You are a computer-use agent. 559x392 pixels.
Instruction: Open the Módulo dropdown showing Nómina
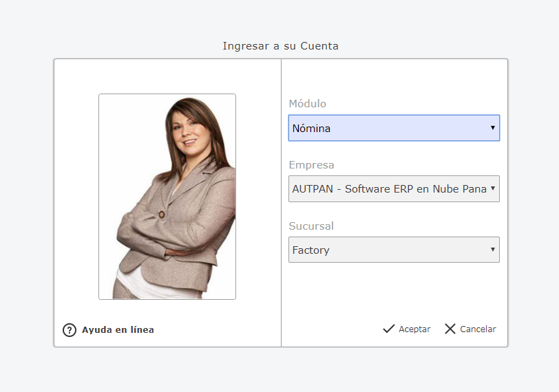tap(394, 128)
